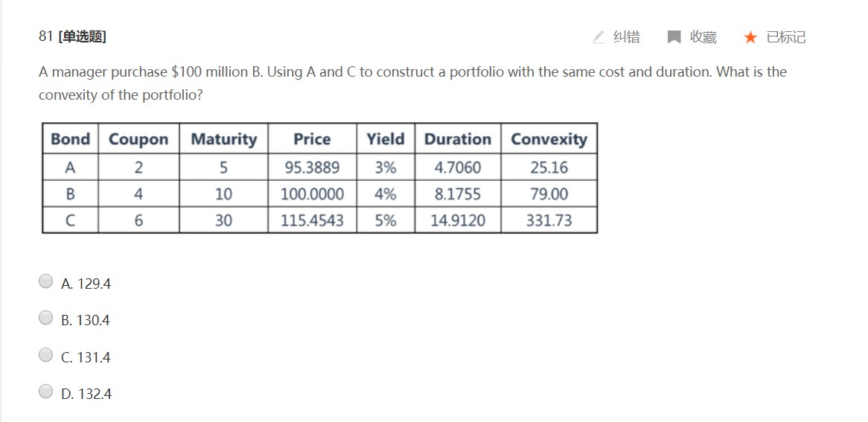Click the orange star marked icon

click(750, 36)
